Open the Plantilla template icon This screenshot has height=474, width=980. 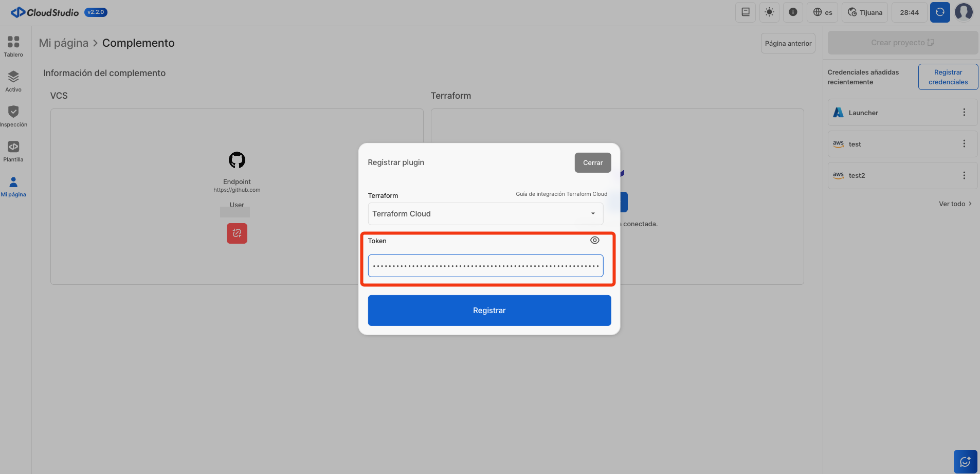coord(13,151)
